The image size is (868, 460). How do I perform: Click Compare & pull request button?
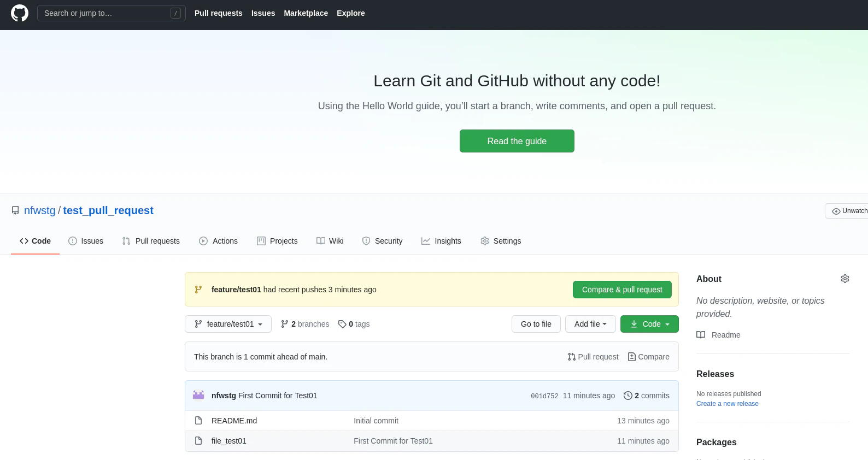click(622, 290)
